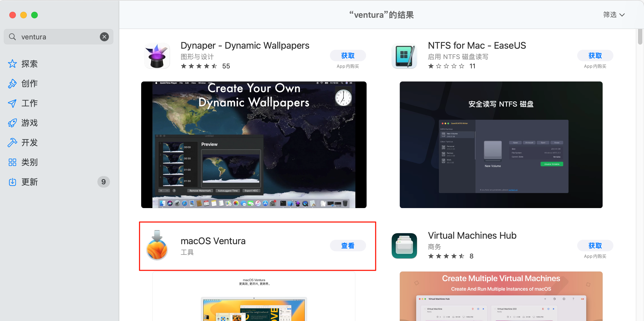The image size is (644, 321).
Task: Open Create Multiple Virtual Machines screenshot
Action: [501, 296]
